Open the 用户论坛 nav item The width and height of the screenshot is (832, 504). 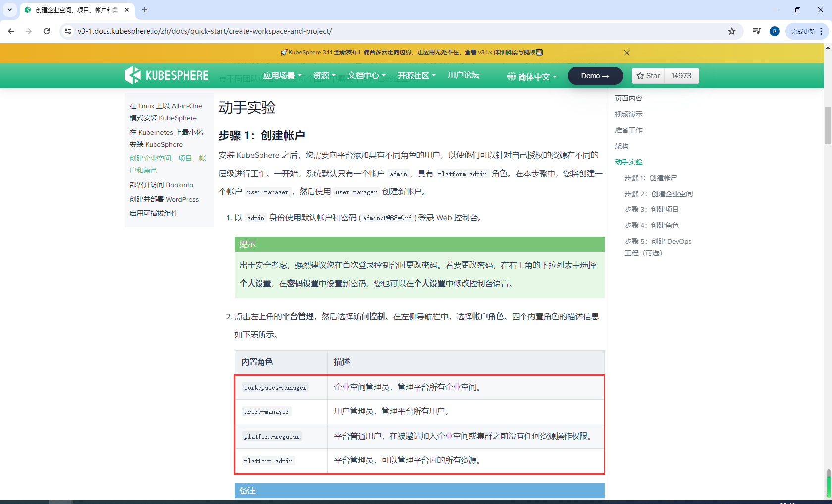click(464, 75)
